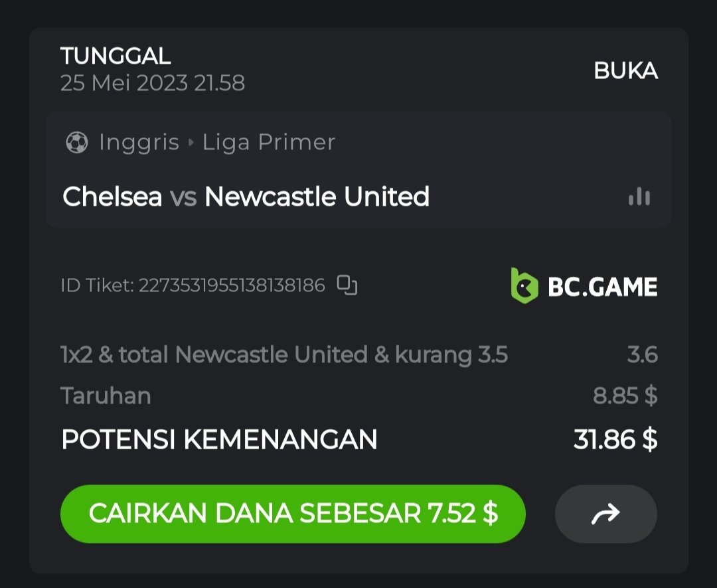Open match statistics bar chart icon
Image resolution: width=717 pixels, height=588 pixels.
639,196
